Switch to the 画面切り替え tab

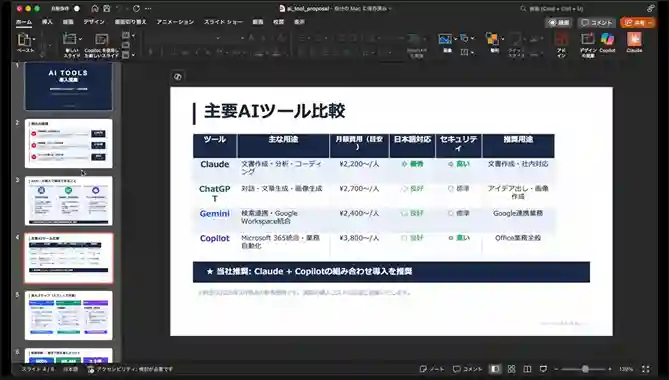pyautogui.click(x=131, y=22)
